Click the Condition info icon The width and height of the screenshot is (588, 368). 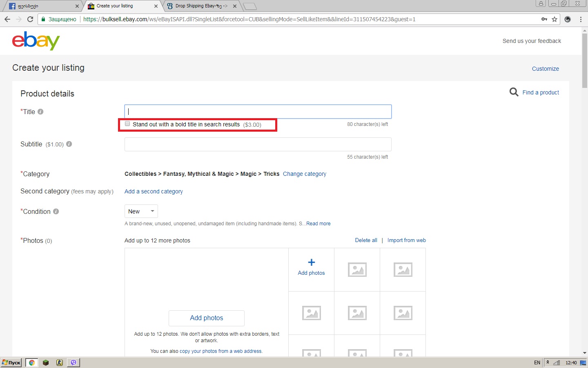coord(56,211)
